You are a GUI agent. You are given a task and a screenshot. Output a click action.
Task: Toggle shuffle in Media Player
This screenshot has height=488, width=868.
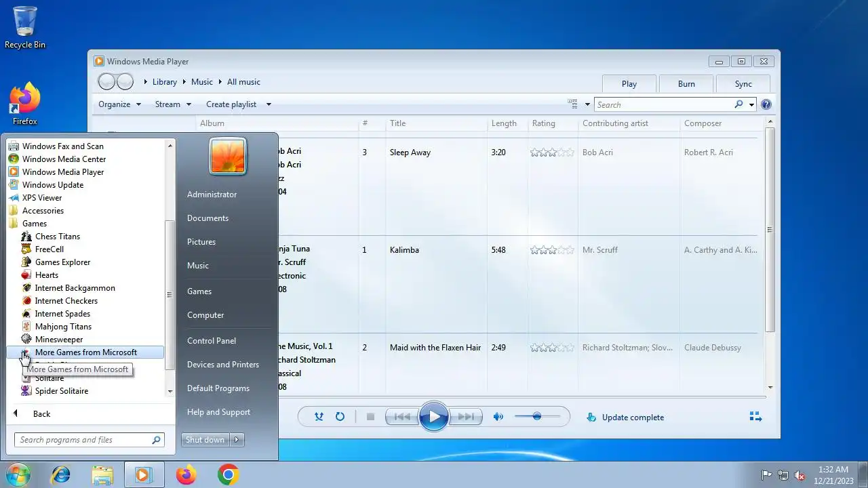(319, 417)
